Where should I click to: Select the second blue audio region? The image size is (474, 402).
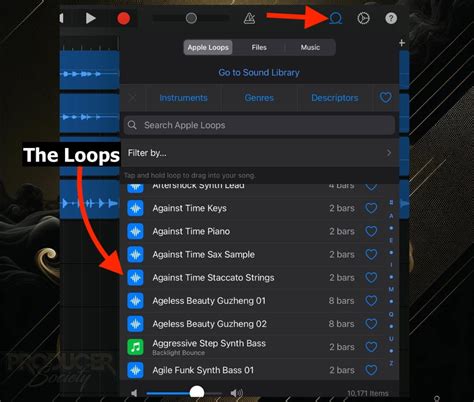90,113
